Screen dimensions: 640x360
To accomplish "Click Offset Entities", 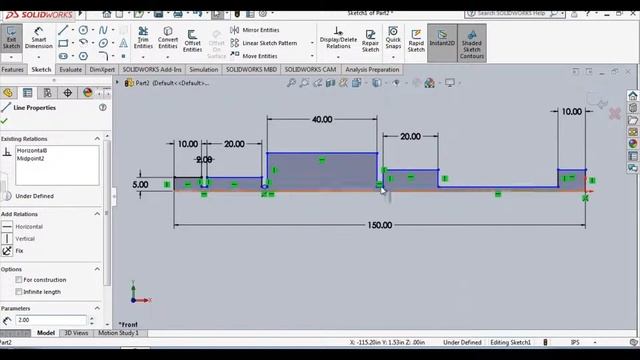I will click(192, 40).
